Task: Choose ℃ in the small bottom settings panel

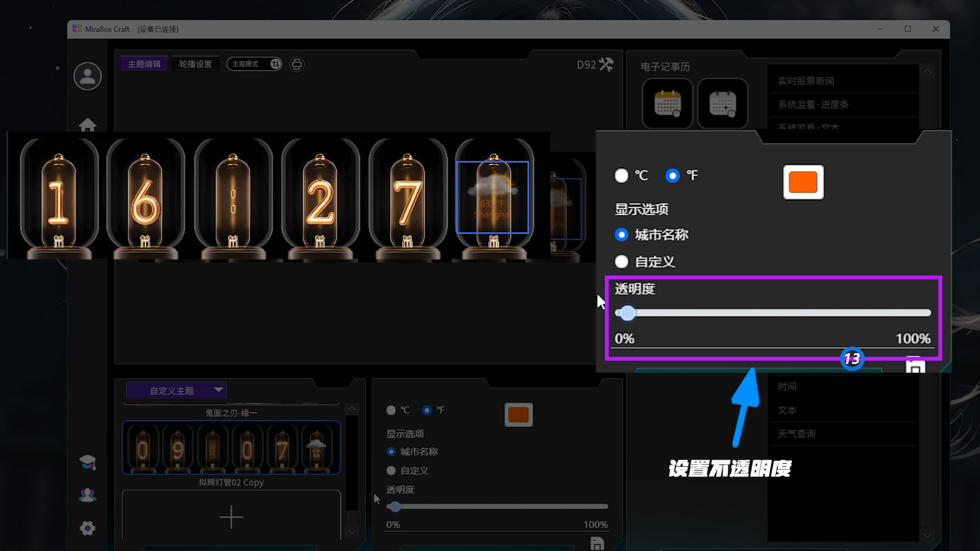Action: [391, 410]
